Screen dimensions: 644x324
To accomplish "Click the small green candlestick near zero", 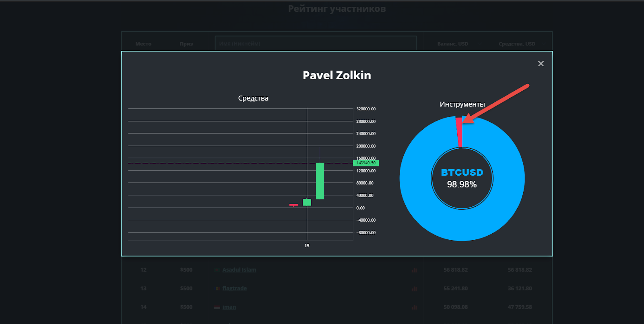I will 307,202.
